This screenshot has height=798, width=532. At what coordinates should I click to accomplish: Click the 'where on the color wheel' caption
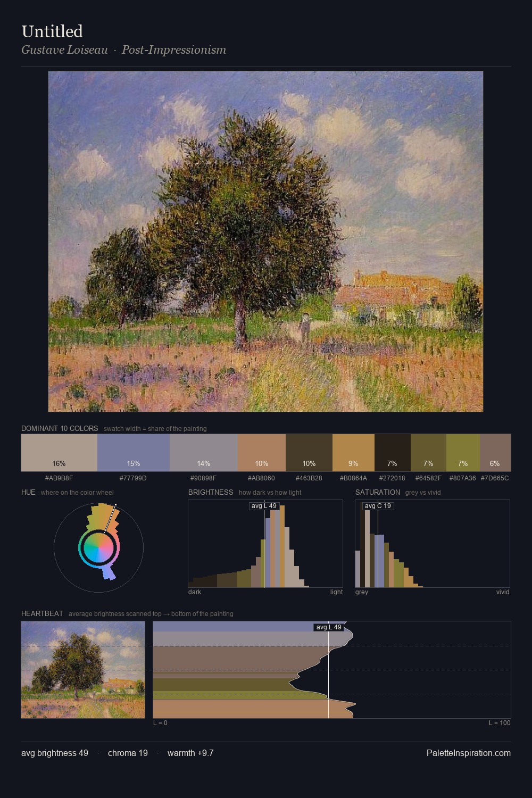(x=77, y=493)
